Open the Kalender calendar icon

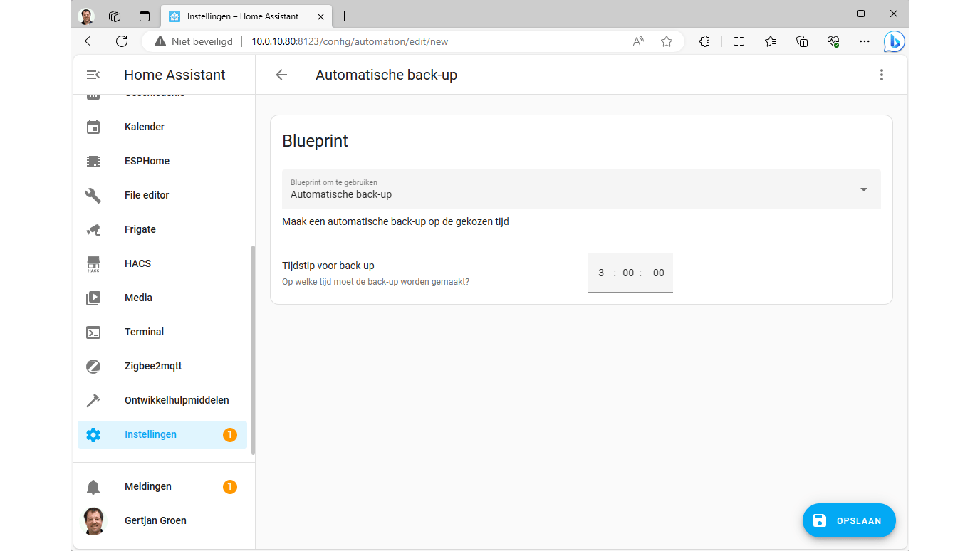pos(93,127)
